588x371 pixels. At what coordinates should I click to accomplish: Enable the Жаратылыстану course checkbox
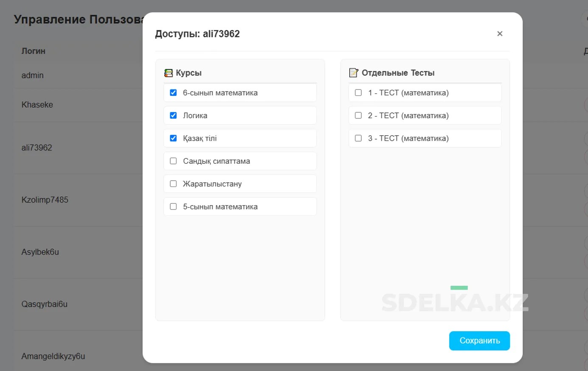tap(173, 184)
